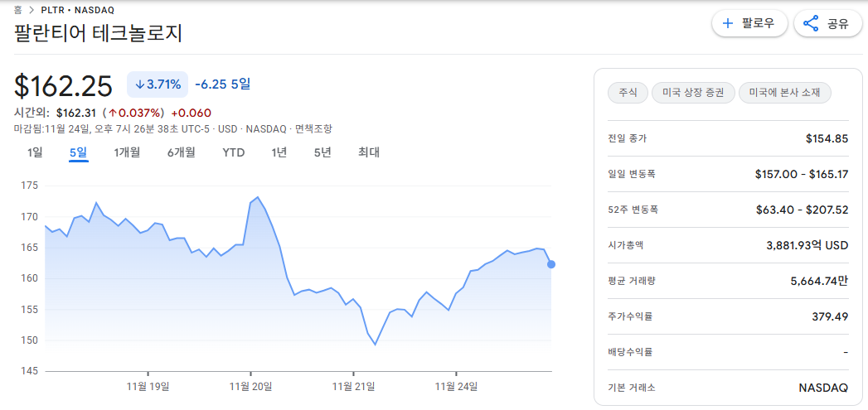Screen dimensions: 868x410
Task: Click the plus icon in 팔로우 button
Action: [728, 23]
